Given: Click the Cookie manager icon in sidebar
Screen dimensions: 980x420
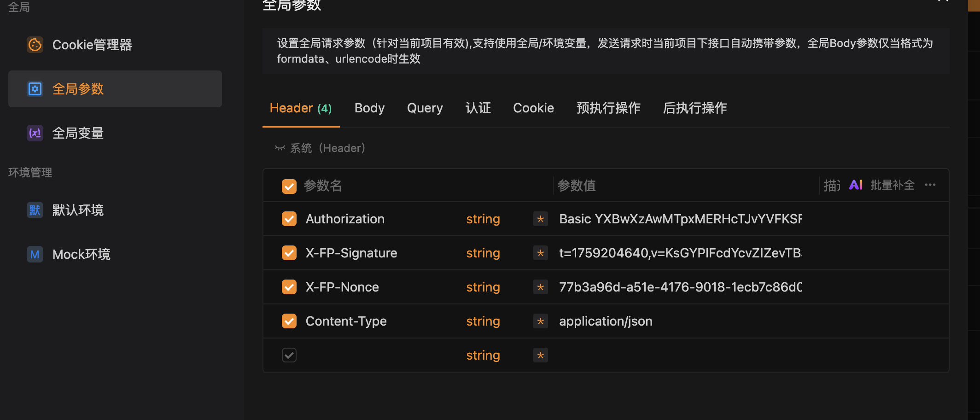Looking at the screenshot, I should 35,45.
